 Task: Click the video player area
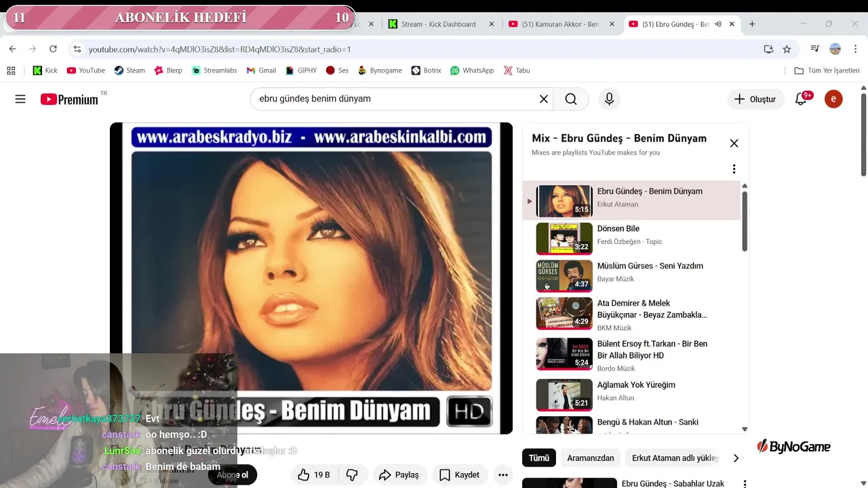click(x=311, y=278)
